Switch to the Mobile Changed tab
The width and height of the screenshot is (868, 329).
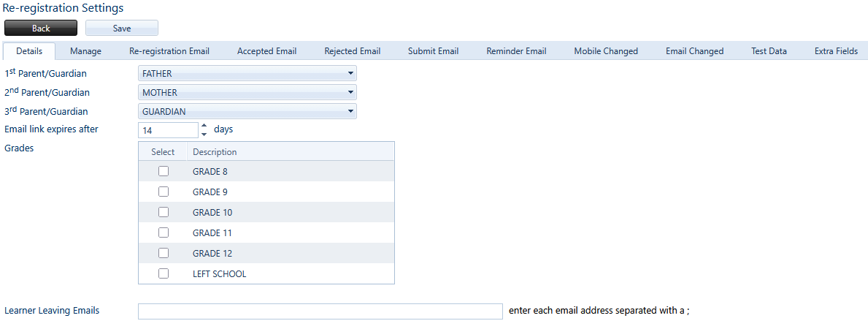606,51
